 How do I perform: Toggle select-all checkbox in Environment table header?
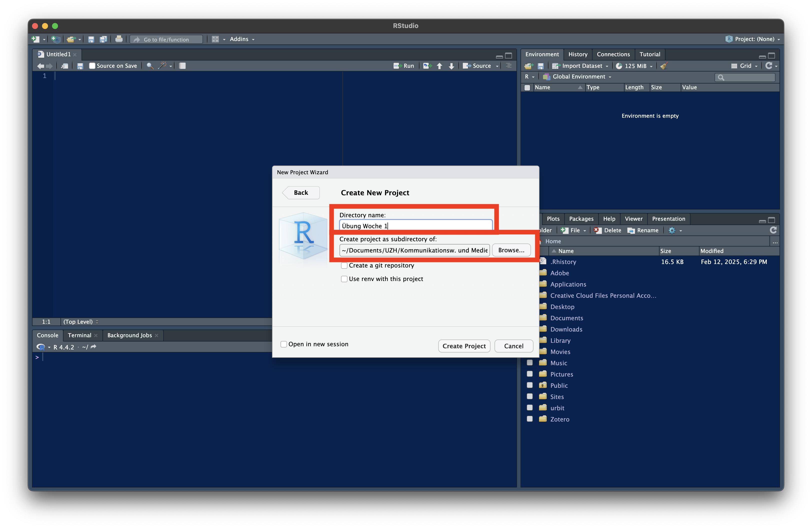[x=527, y=87]
